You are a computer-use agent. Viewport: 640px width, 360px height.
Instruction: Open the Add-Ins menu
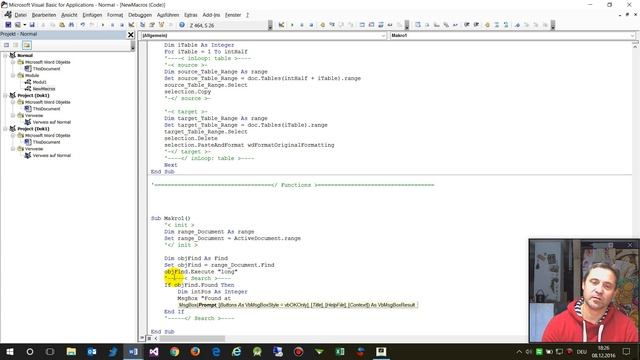point(211,15)
